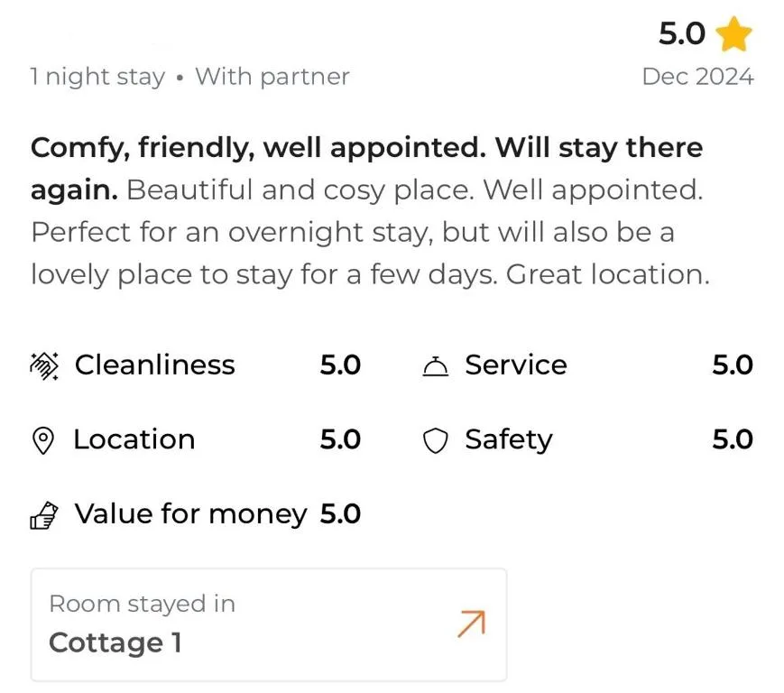Open the Cottage 1 room link
Image resolution: width=784 pixels, height=693 pixels.
[115, 643]
